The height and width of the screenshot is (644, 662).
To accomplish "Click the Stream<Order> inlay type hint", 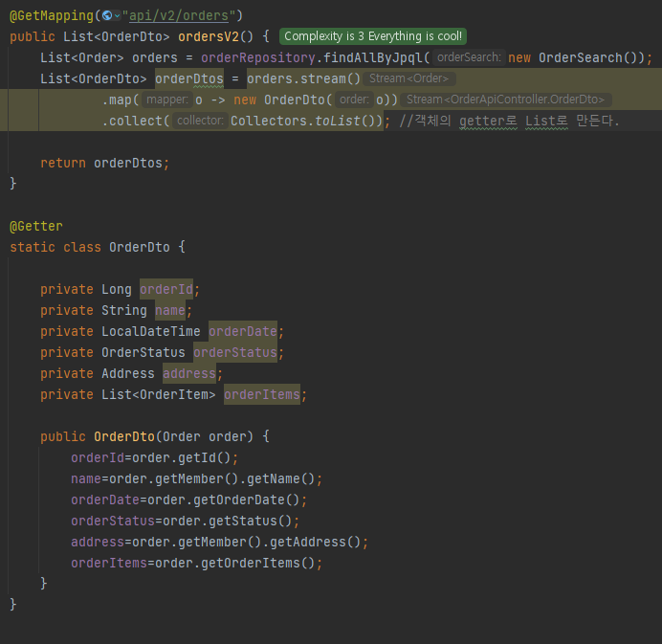I will [x=408, y=78].
